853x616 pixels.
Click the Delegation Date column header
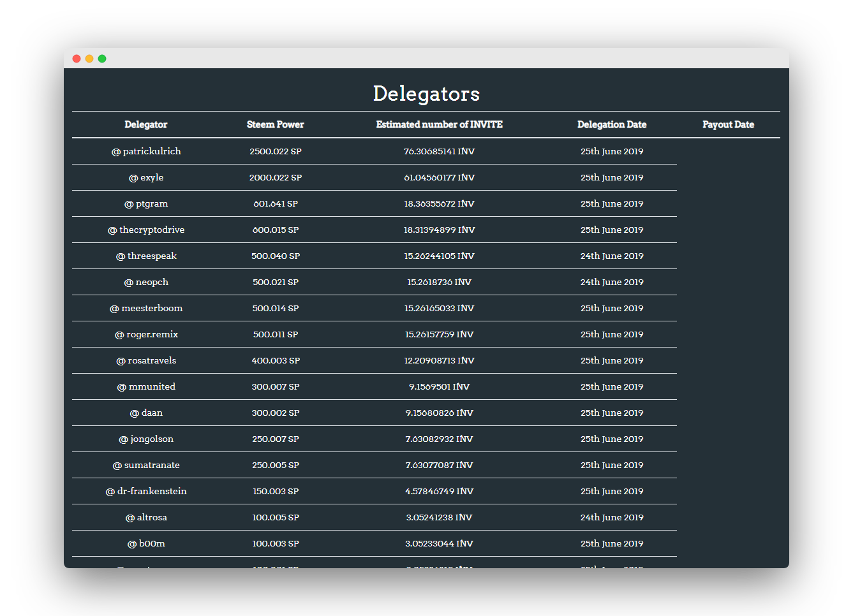[612, 124]
